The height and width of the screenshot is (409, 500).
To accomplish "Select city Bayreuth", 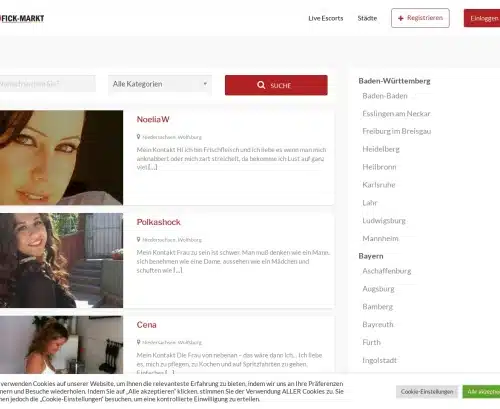I will 378,325.
